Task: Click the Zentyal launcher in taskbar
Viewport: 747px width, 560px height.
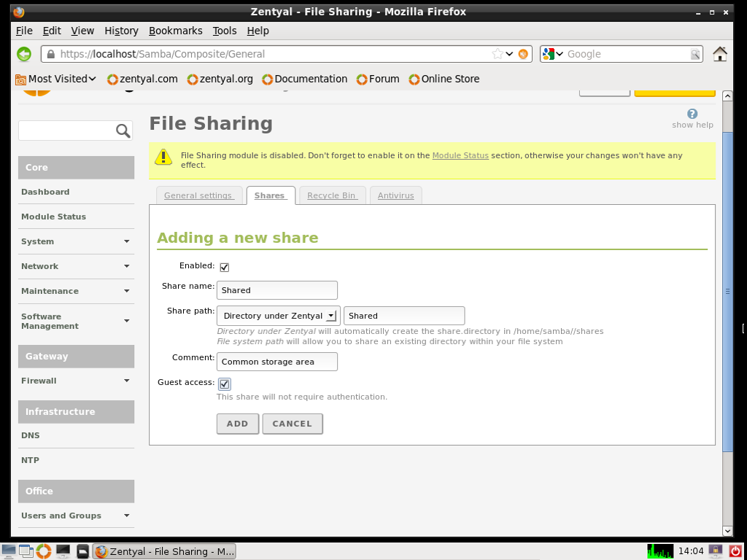Action: 43,551
